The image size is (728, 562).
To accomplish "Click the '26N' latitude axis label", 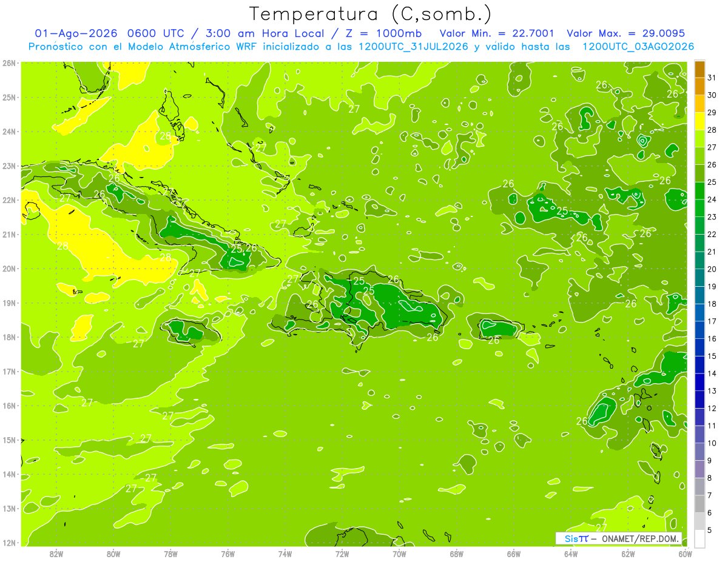I will (8, 63).
